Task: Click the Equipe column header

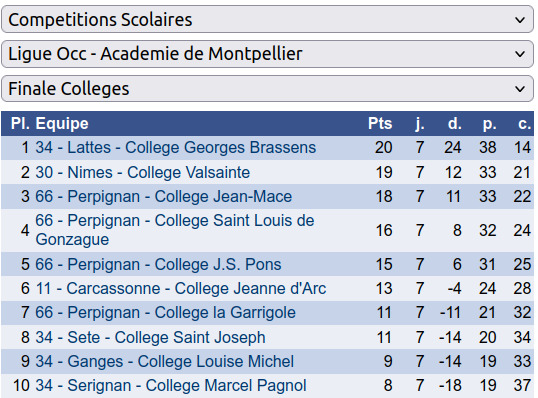Action: (x=62, y=124)
